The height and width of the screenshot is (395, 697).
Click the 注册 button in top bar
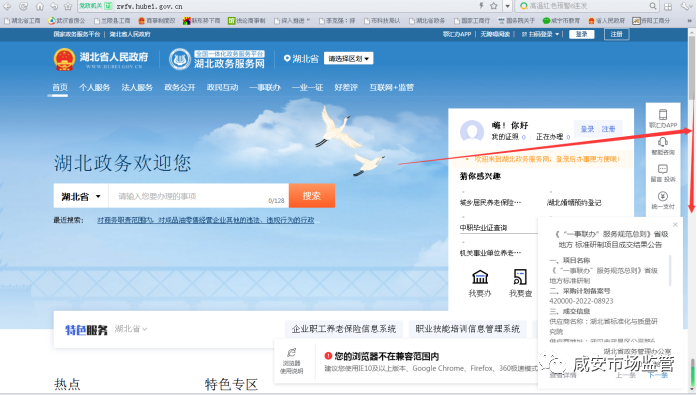[x=617, y=34]
